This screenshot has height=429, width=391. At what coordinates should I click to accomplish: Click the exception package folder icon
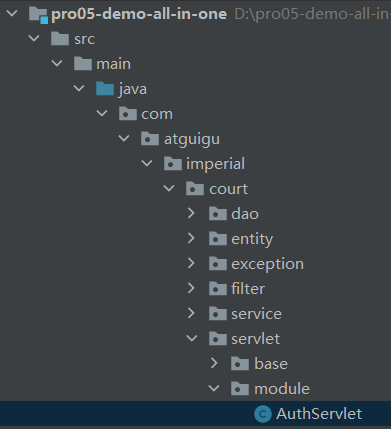click(218, 264)
